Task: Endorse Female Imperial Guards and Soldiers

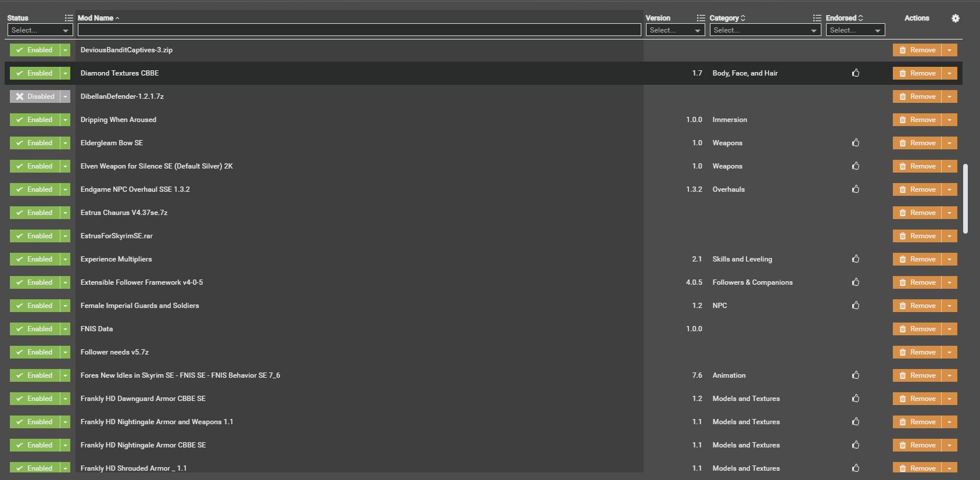Action: 856,306
